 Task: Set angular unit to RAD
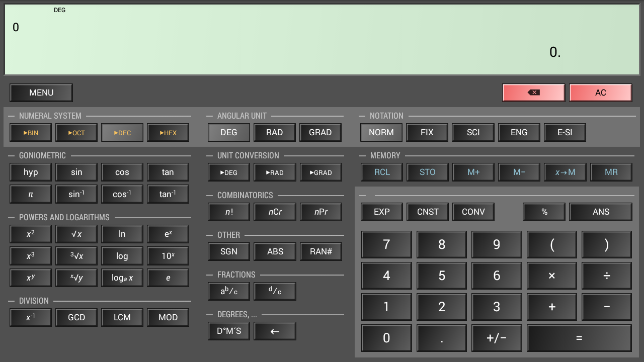pyautogui.click(x=275, y=133)
